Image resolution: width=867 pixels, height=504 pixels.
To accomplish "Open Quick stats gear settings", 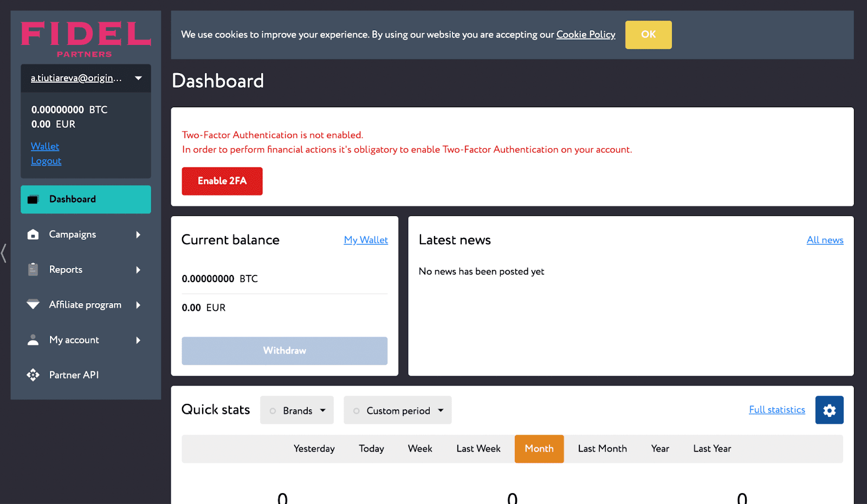I will coord(829,410).
